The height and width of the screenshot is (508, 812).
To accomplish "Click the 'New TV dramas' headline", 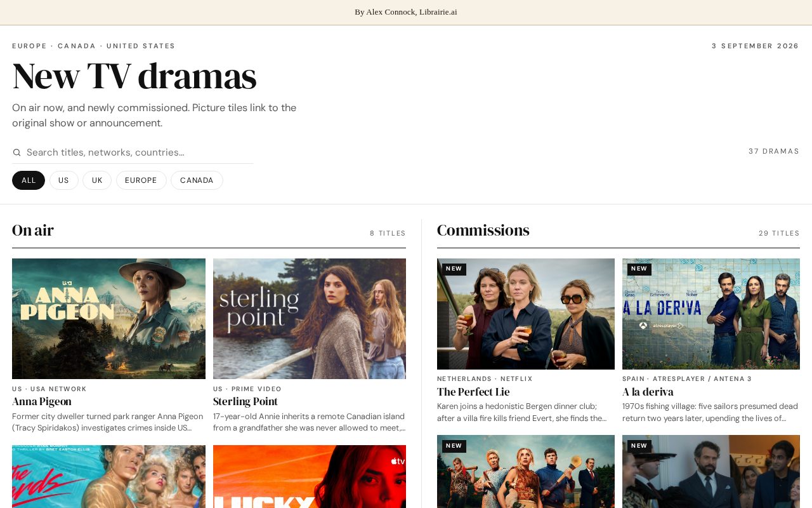I will 134,76.
